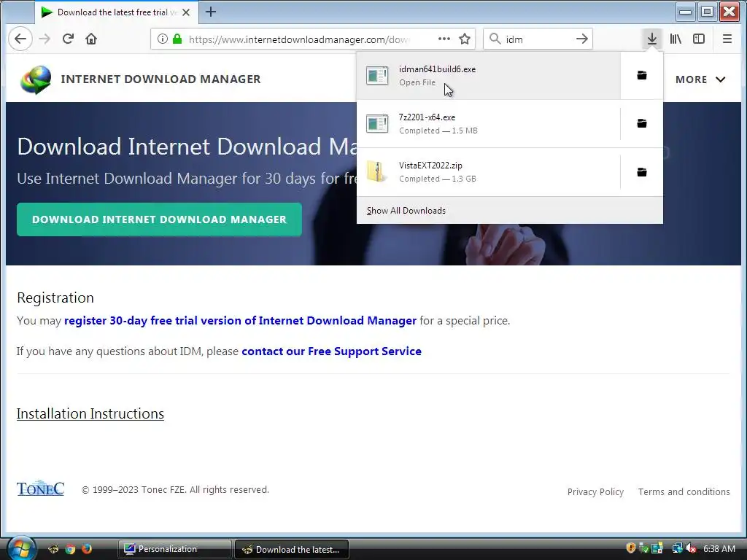Viewport: 747px width, 560px height.
Task: Open the Firefox library icon
Action: 676,39
